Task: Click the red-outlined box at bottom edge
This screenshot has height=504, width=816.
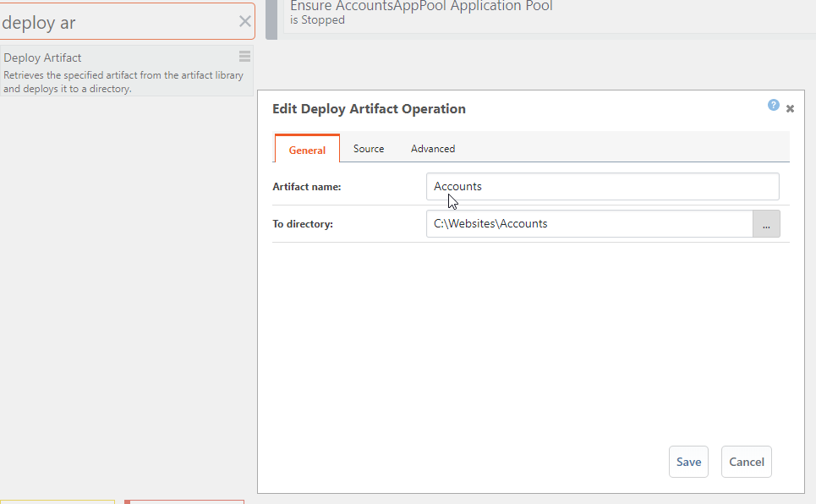Action: click(184, 501)
